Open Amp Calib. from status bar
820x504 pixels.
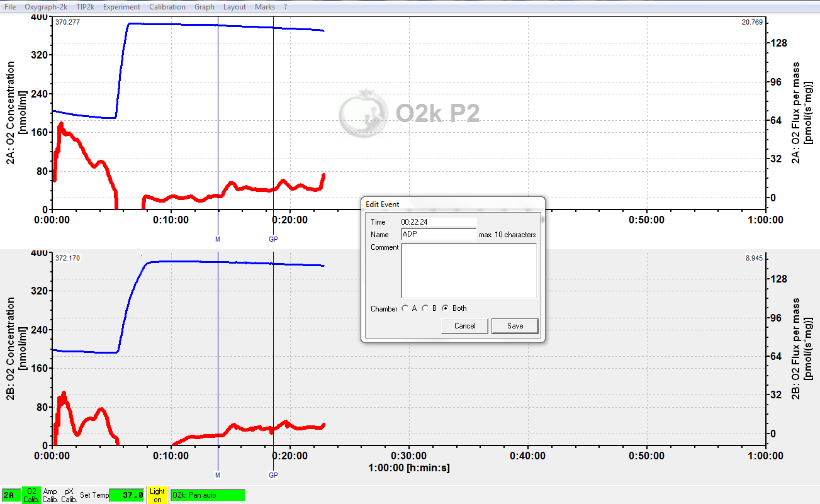tap(50, 495)
